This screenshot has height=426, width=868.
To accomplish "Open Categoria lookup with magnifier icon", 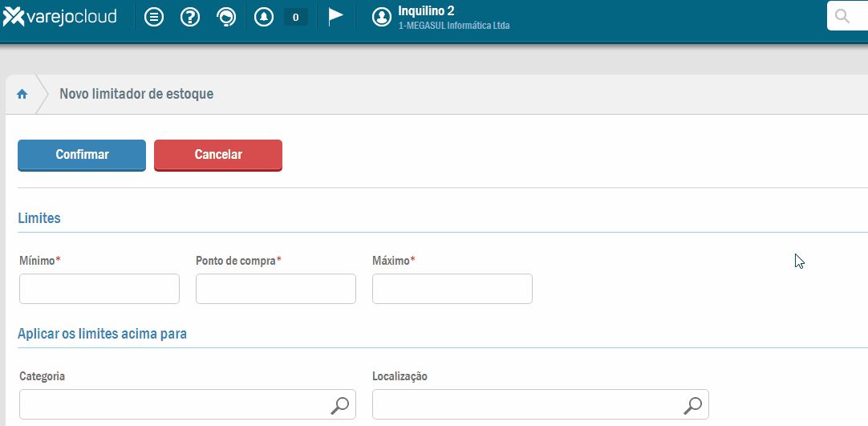I will 339,406.
